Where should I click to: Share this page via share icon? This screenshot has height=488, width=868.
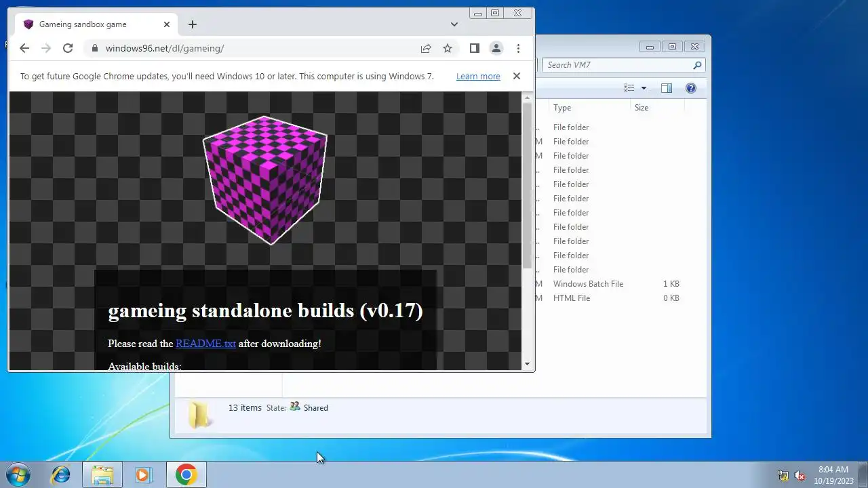click(x=426, y=48)
